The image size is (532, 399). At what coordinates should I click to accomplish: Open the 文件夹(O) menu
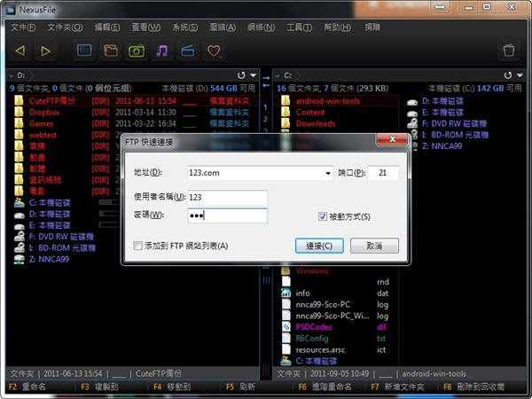pos(65,27)
